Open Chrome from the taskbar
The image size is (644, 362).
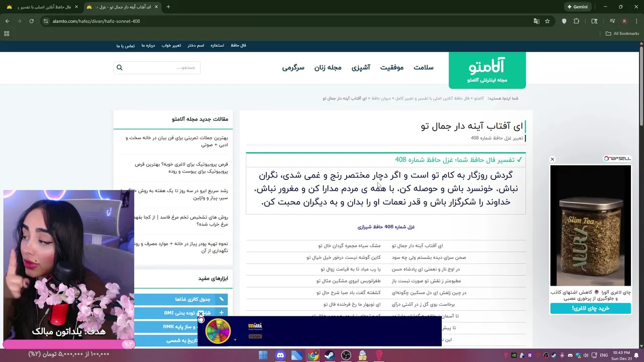point(313,355)
